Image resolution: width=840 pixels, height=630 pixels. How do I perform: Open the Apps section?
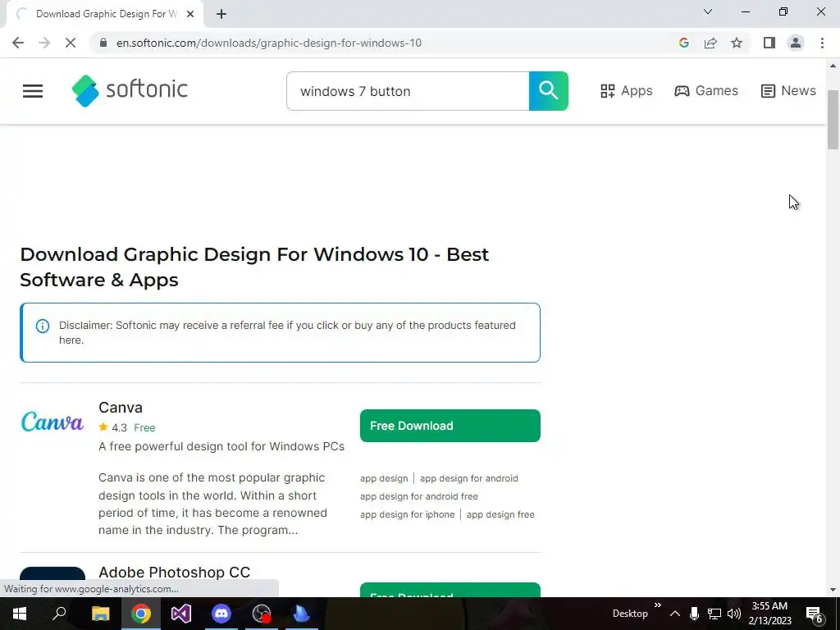tap(626, 90)
